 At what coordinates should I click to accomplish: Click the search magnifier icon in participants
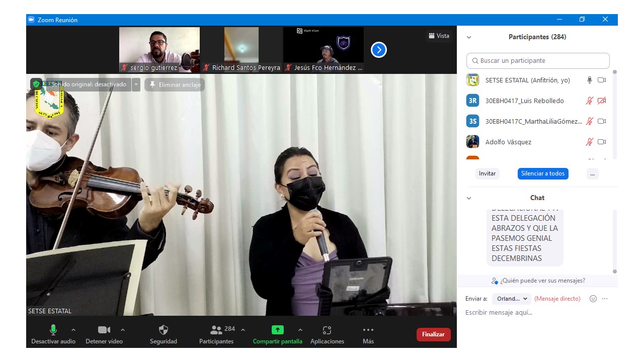475,61
